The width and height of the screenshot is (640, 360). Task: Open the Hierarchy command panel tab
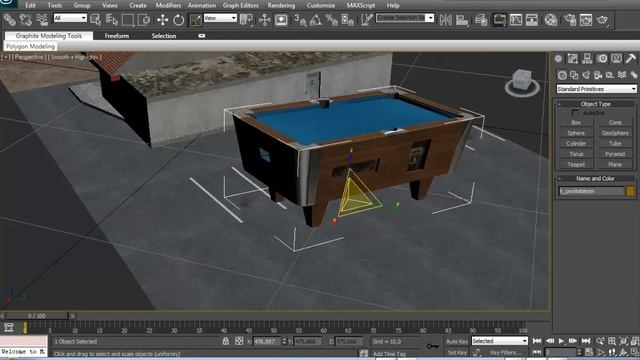click(587, 59)
